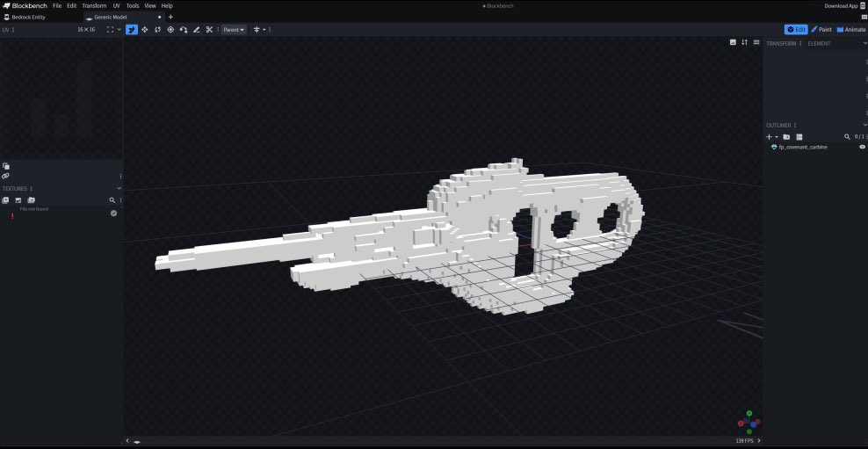The image size is (868, 449).
Task: Toggle visibility eye of fp_covenant_carbine
Action: 862,148
